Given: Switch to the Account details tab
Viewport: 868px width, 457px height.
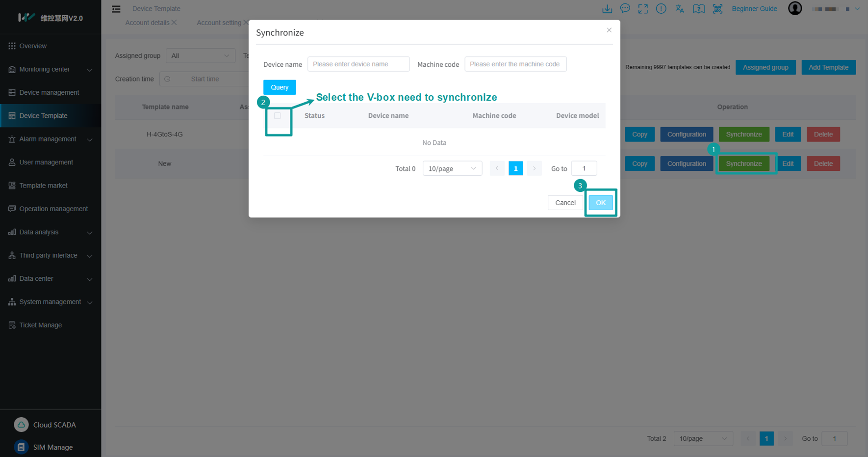Looking at the screenshot, I should 147,23.
